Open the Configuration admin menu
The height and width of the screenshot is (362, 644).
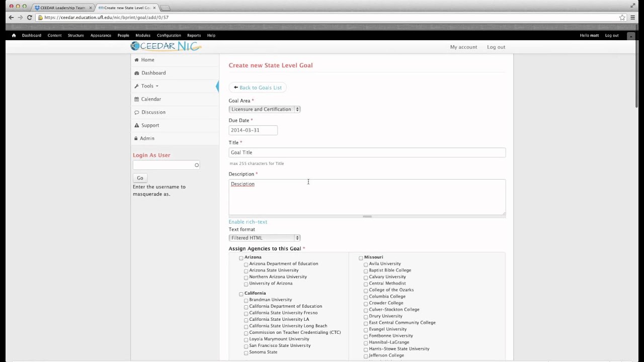(169, 36)
